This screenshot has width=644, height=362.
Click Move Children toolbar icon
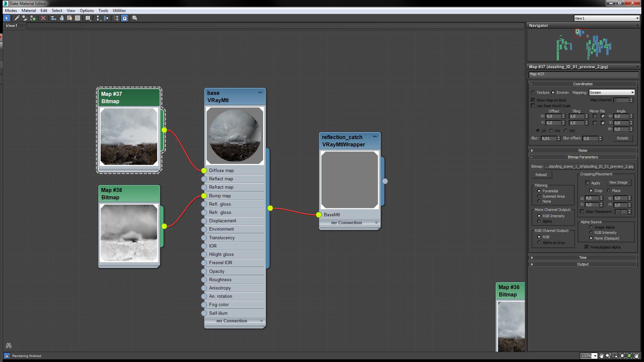53,18
